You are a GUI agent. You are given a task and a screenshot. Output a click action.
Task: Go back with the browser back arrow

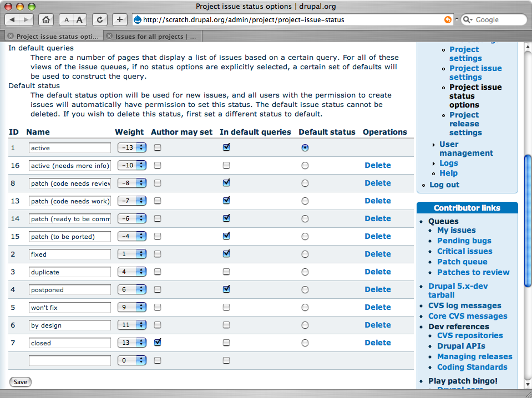pyautogui.click(x=12, y=19)
